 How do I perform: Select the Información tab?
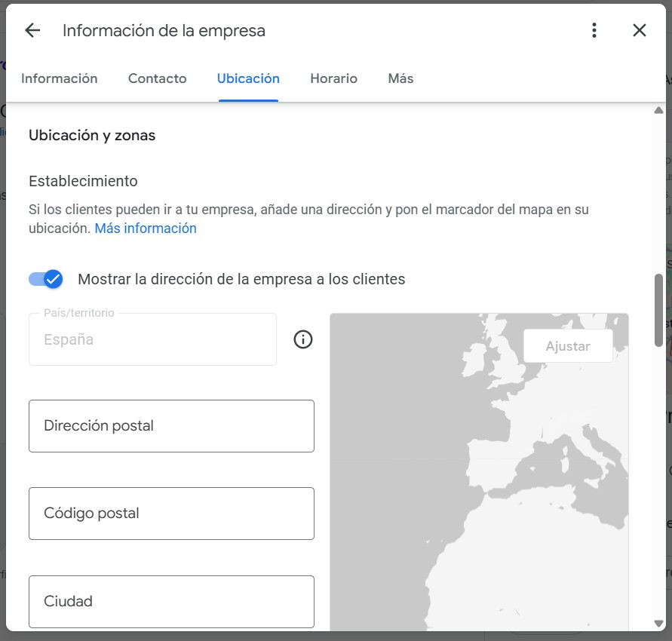pyautogui.click(x=60, y=78)
